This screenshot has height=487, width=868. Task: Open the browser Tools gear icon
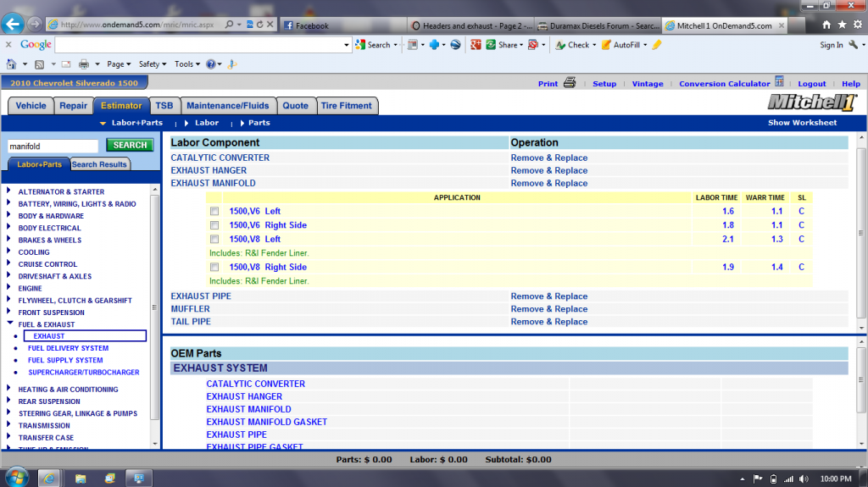point(858,25)
